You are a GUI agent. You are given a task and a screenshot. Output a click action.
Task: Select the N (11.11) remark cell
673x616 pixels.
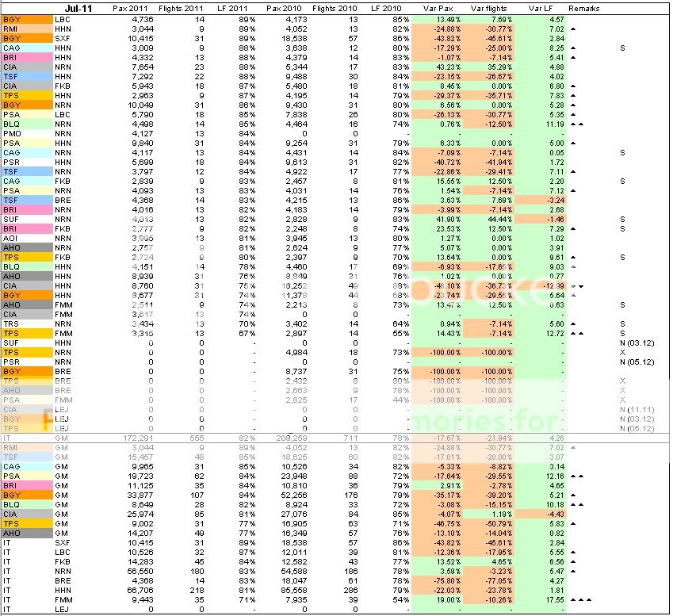[638, 409]
